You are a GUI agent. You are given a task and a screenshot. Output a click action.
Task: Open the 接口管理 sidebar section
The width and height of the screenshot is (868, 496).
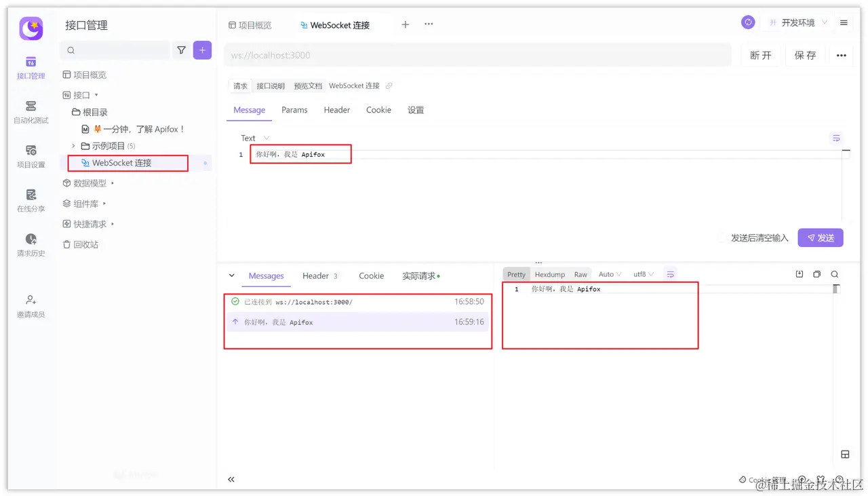[x=31, y=68]
